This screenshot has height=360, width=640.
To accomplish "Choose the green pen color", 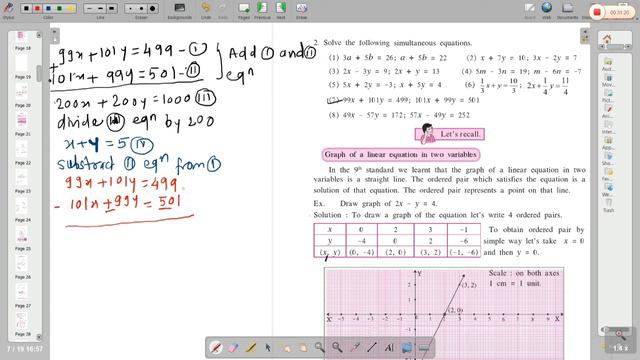I will coord(60,8).
